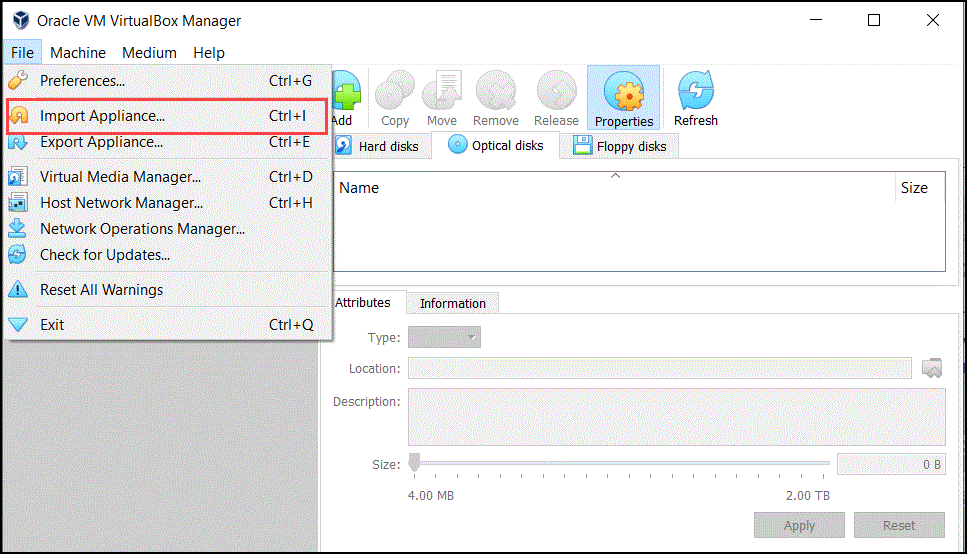
Task: Open Virtual Media Manager entry
Action: 168,177
